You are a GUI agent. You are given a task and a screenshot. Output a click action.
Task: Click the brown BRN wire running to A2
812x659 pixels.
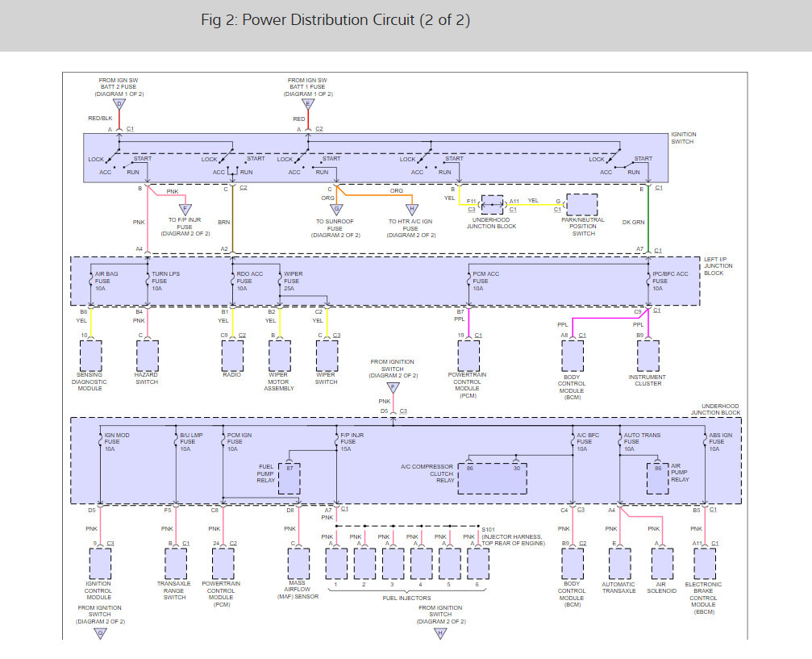(232, 220)
